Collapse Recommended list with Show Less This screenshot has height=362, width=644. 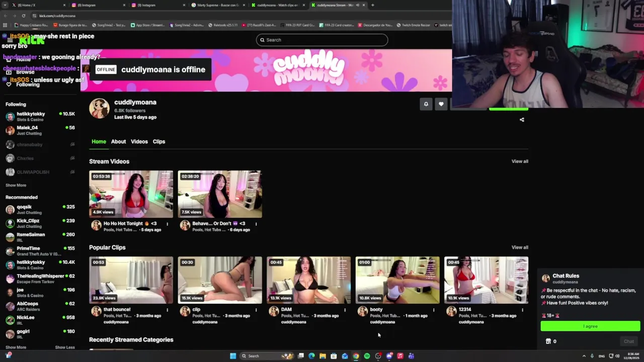64,347
